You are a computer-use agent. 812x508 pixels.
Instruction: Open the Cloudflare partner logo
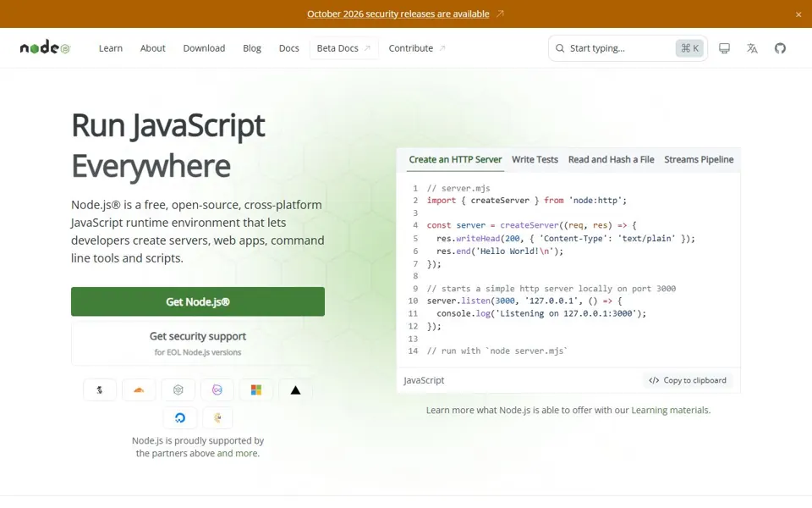(x=139, y=389)
